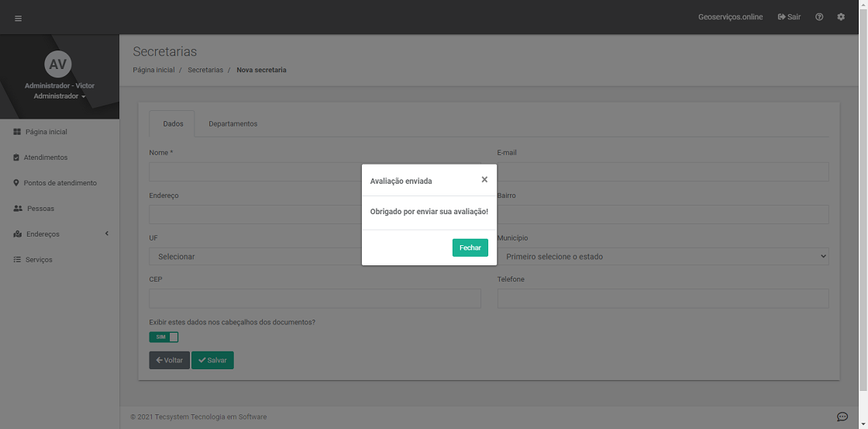The width and height of the screenshot is (868, 429).
Task: Click the Telefone input field
Action: (x=663, y=299)
